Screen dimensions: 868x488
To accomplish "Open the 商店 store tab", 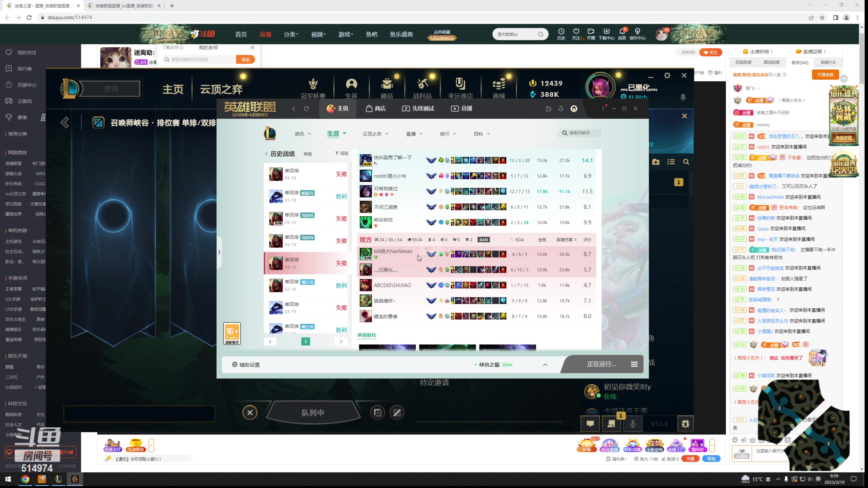I will tap(376, 108).
